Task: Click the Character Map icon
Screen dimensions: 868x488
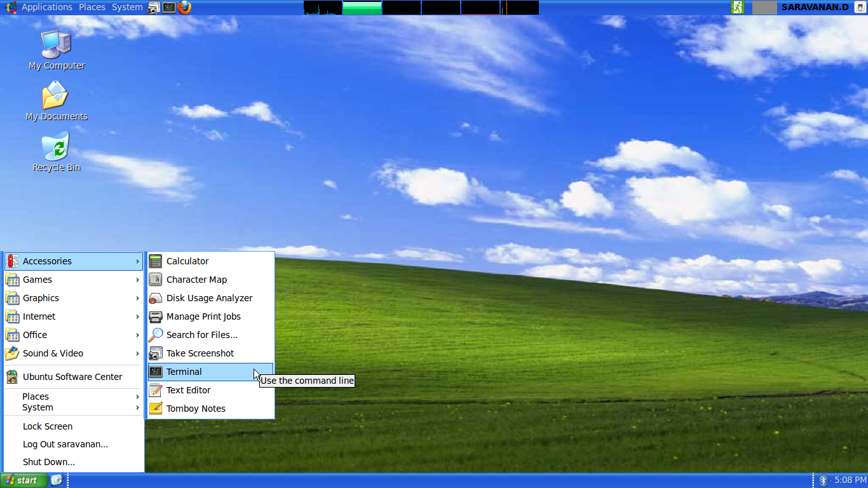Action: coord(156,280)
